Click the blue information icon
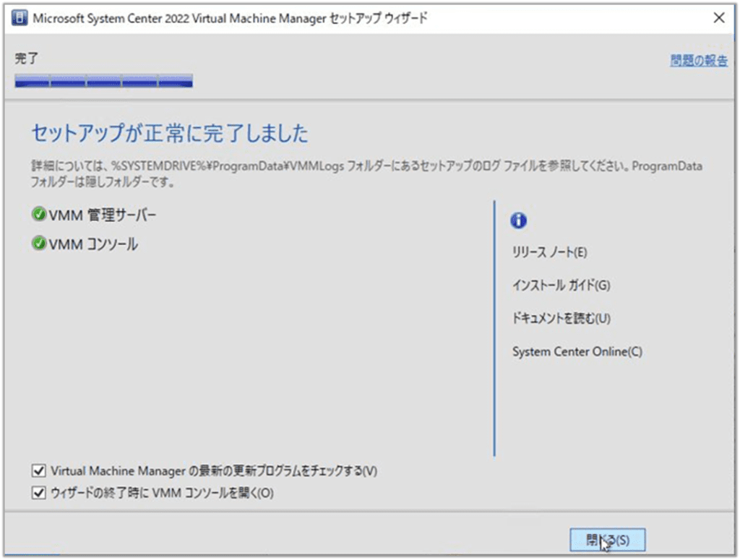Screen dimensions: 740x560 pos(518,220)
